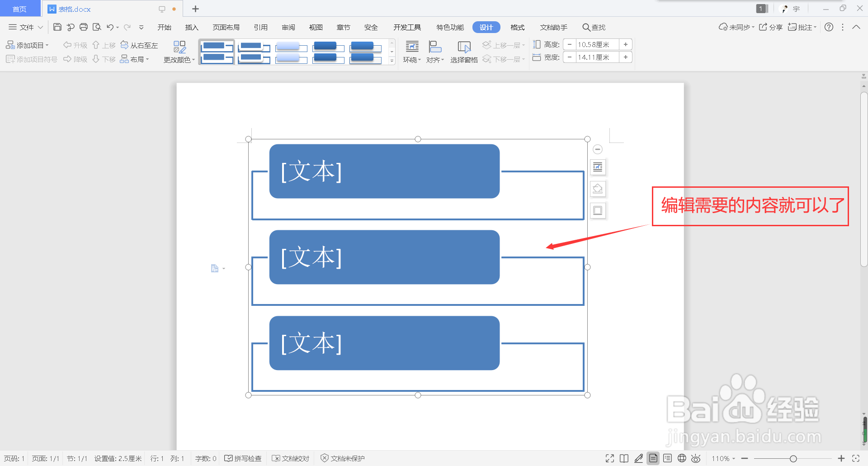The height and width of the screenshot is (466, 868).
Task: Open the Layout (布局) dropdown
Action: [x=134, y=59]
